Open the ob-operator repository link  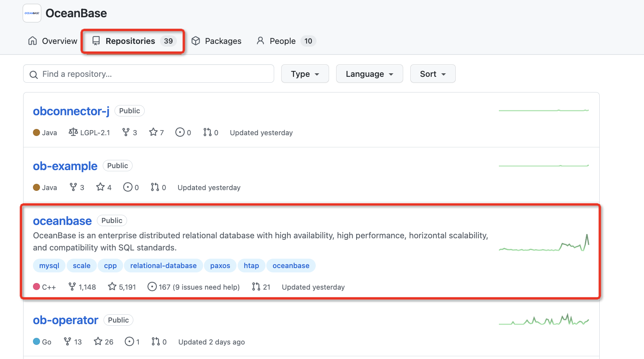[65, 320]
